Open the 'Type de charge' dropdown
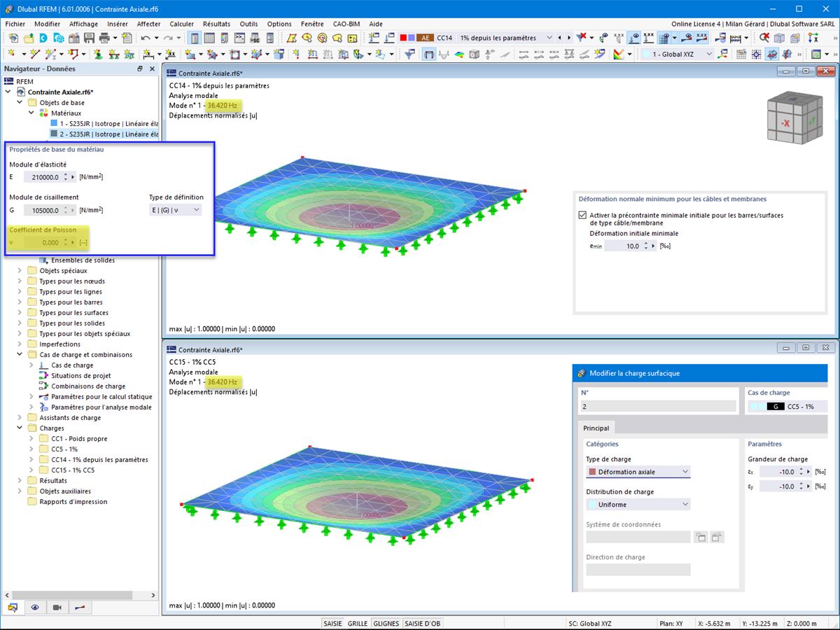840x630 pixels. [638, 472]
